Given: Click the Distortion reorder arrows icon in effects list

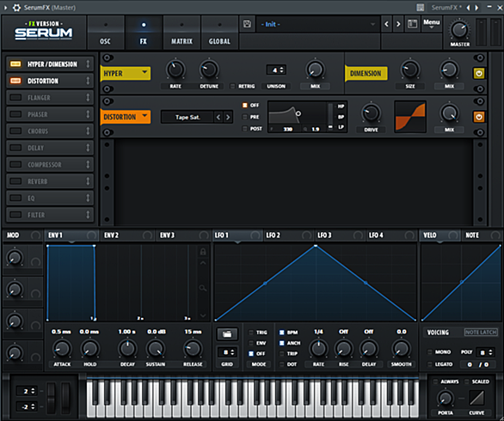Looking at the screenshot, I should (88, 81).
